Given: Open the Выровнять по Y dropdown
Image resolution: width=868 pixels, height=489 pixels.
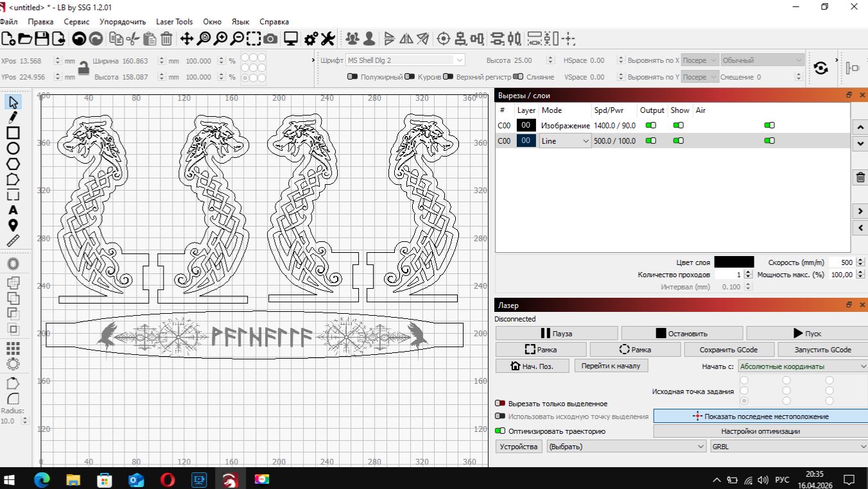Looking at the screenshot, I should pos(700,77).
